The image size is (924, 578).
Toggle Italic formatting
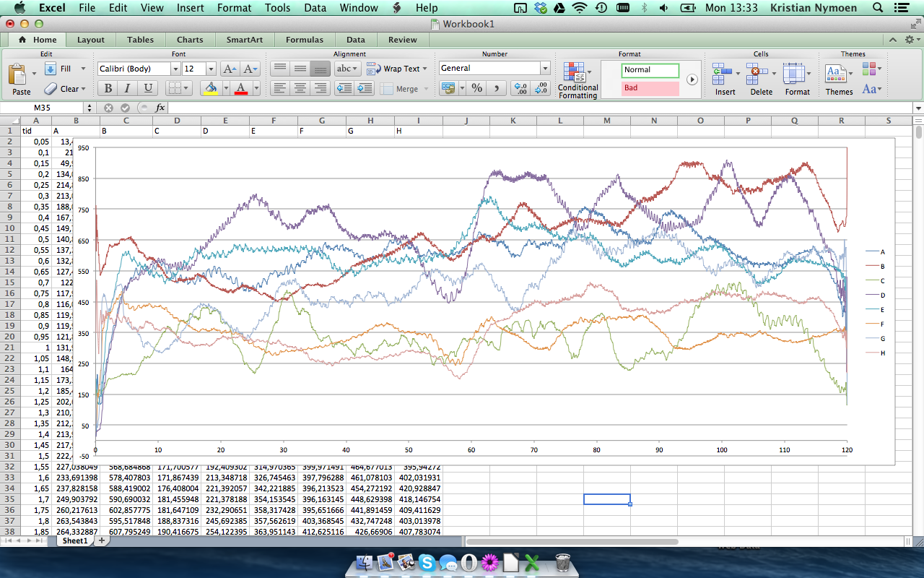(x=128, y=88)
